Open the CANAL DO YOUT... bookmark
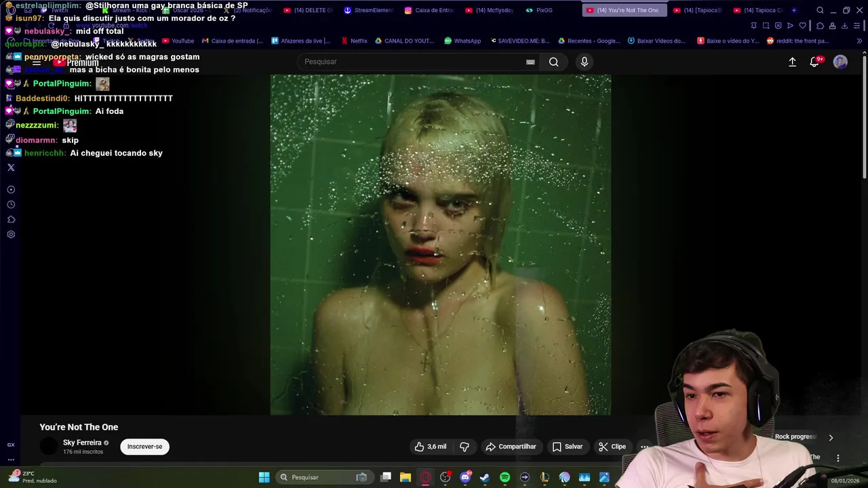Image resolution: width=868 pixels, height=488 pixels. (404, 41)
